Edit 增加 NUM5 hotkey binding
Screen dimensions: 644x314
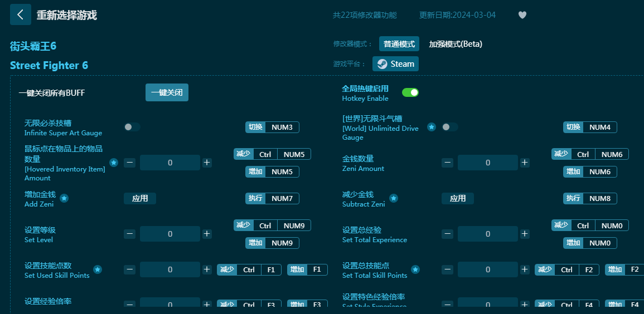tap(272, 172)
